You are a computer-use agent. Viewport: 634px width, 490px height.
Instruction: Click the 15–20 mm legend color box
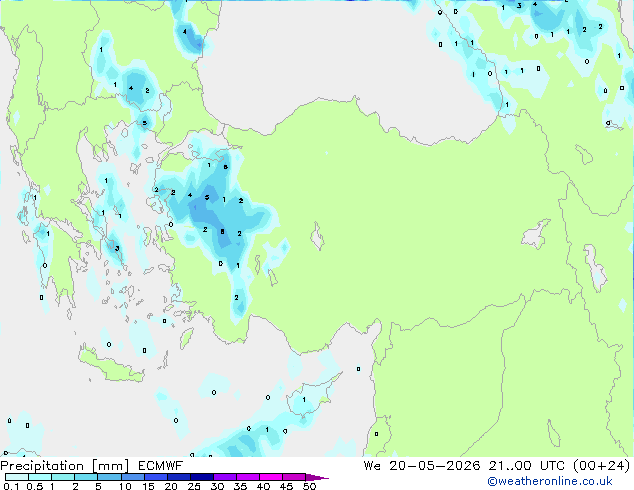point(155,477)
